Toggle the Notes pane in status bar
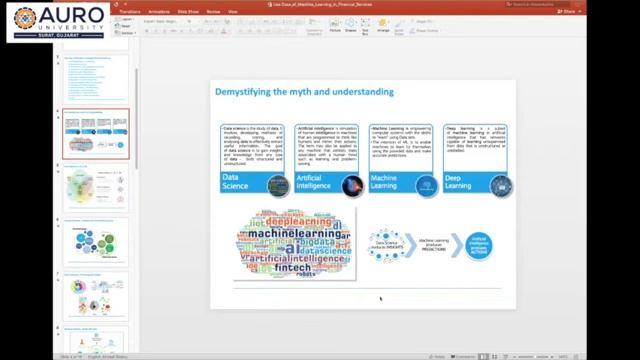Image resolution: width=640 pixels, height=360 pixels. (437, 357)
